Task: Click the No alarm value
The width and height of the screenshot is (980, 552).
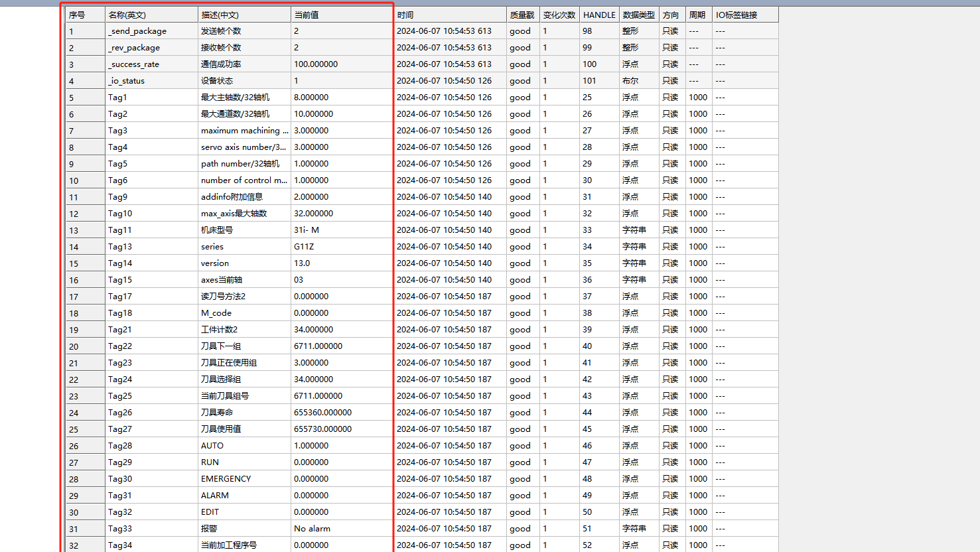Action: [x=312, y=529]
